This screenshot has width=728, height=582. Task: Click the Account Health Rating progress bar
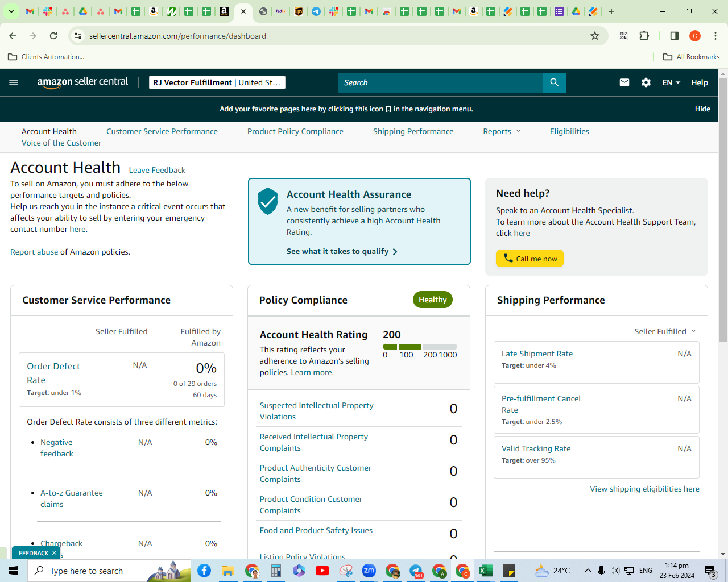click(420, 347)
